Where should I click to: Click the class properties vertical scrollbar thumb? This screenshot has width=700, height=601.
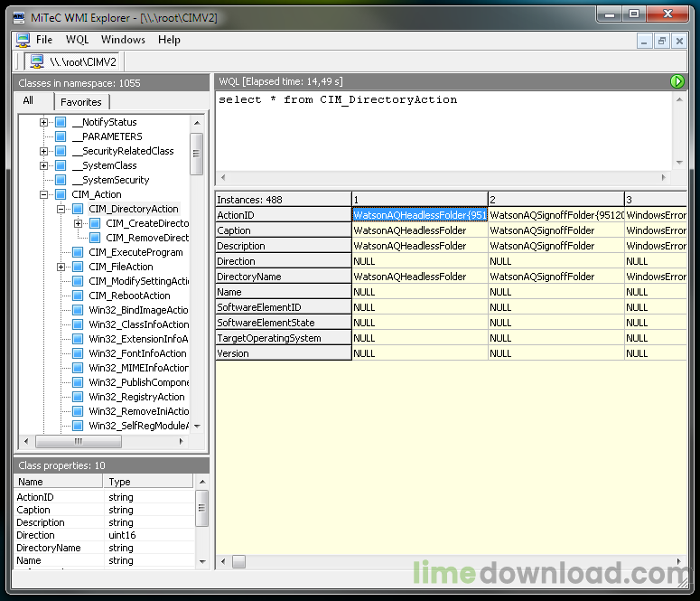201,508
